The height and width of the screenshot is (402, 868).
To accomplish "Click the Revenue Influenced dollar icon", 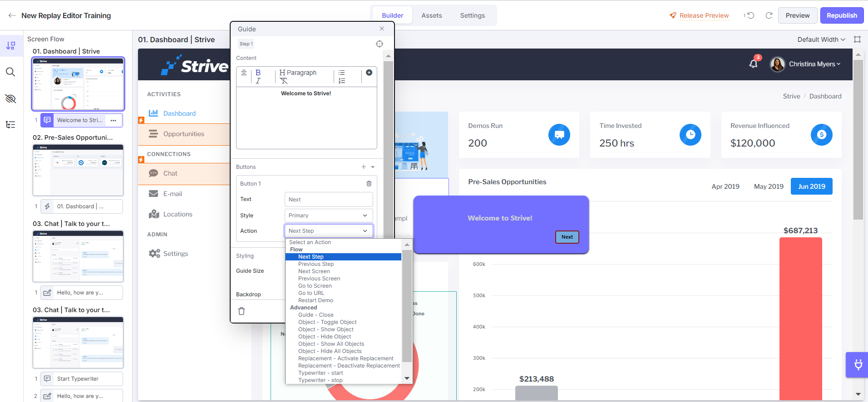I will pos(822,135).
